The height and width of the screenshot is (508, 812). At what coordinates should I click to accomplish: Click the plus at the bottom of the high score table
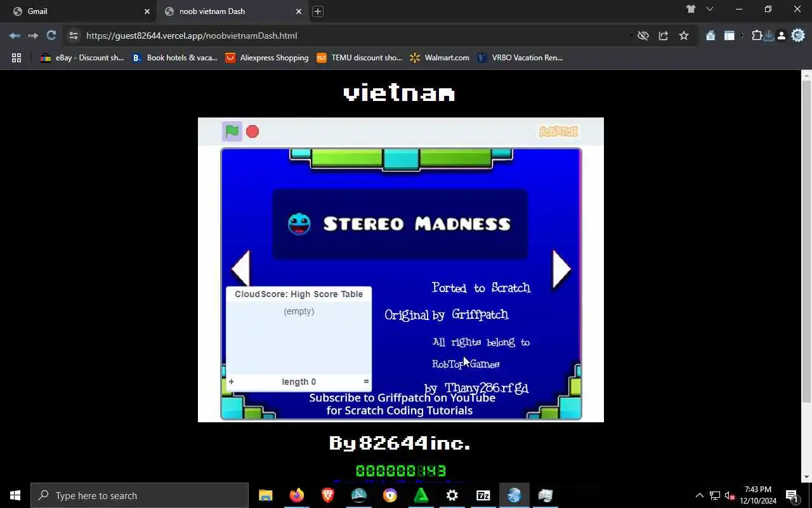232,382
